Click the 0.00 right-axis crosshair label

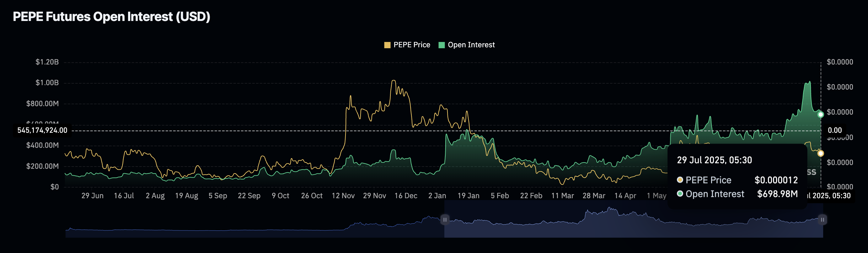[835, 131]
